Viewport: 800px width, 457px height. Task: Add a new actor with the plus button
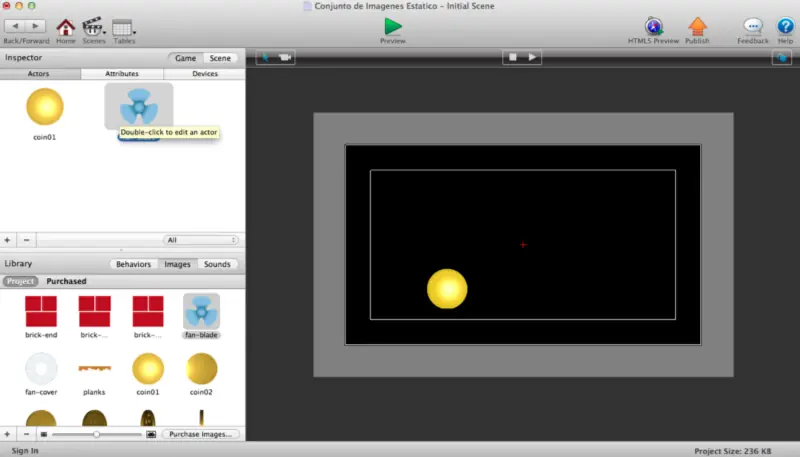click(8, 240)
